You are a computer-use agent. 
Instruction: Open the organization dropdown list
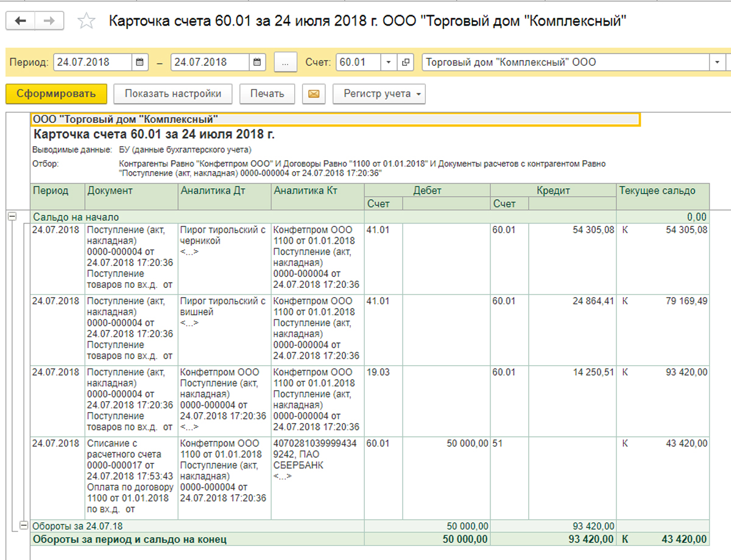pos(716,62)
